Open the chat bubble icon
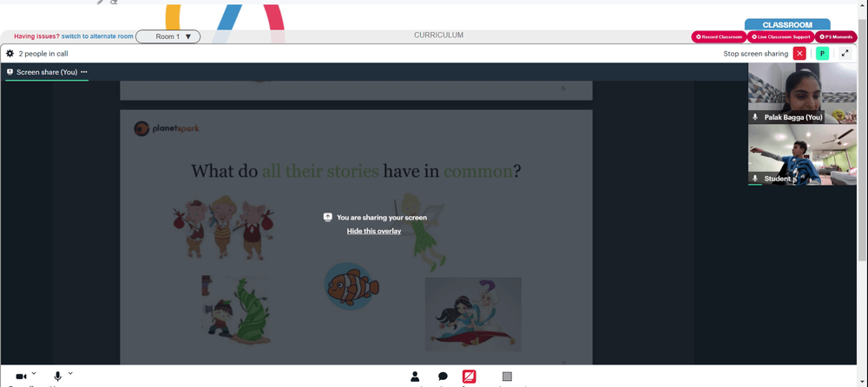 (443, 377)
